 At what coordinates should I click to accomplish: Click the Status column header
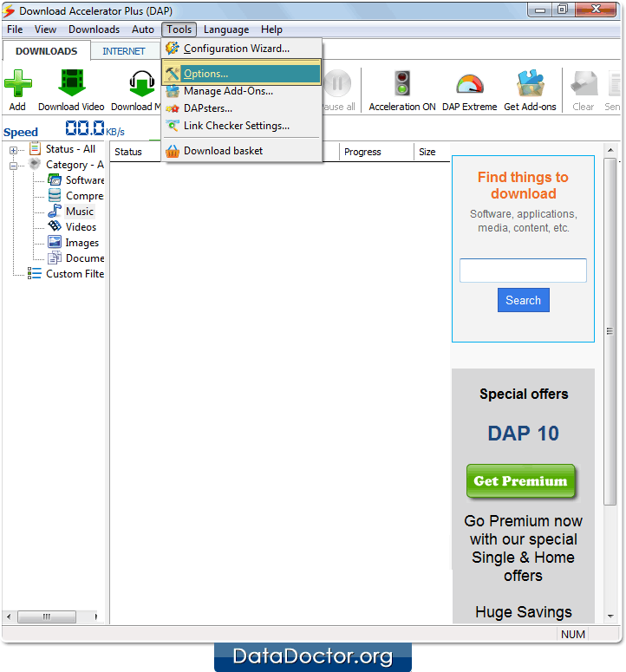tap(128, 152)
